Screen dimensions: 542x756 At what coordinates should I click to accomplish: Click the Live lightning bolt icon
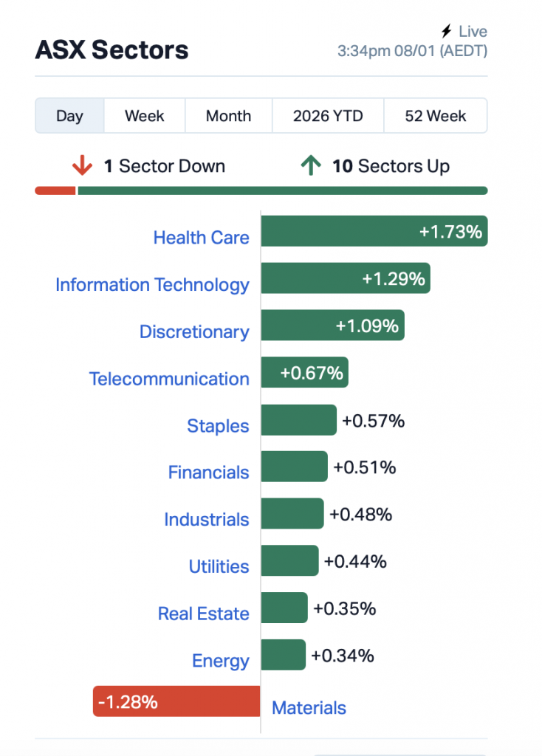[x=446, y=31]
